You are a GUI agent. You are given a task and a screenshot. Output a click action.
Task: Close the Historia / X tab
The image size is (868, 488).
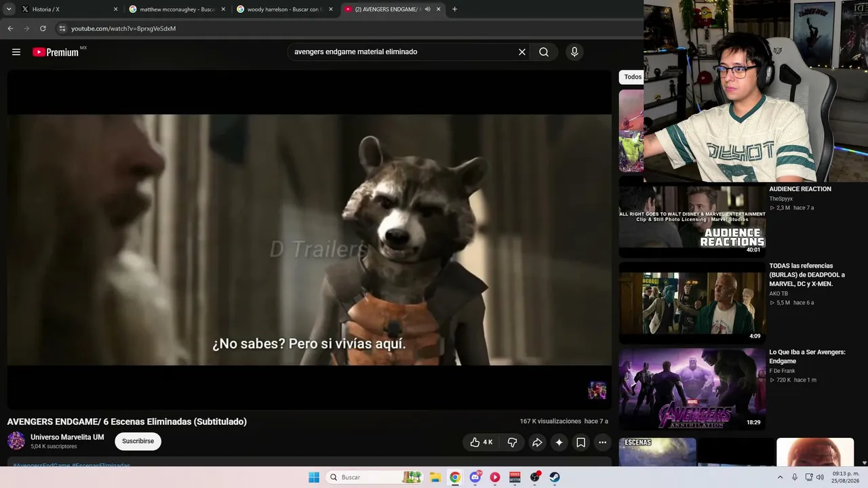point(115,9)
